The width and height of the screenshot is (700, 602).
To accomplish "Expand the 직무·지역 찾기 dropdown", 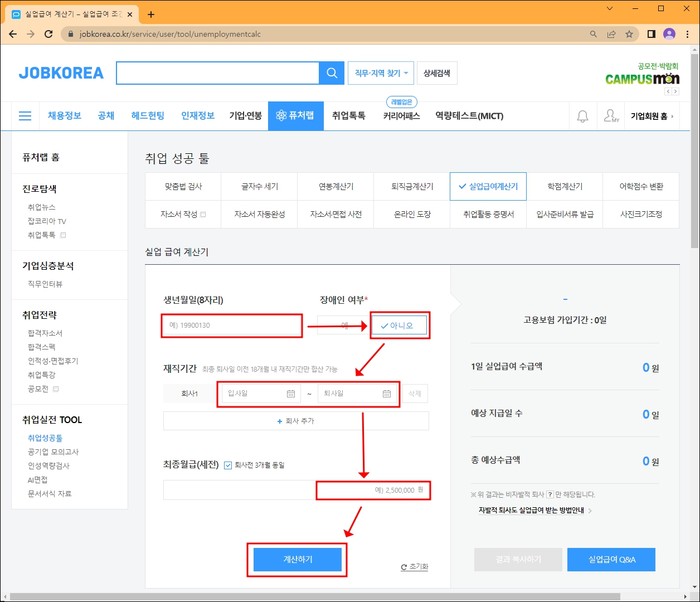I will click(381, 73).
